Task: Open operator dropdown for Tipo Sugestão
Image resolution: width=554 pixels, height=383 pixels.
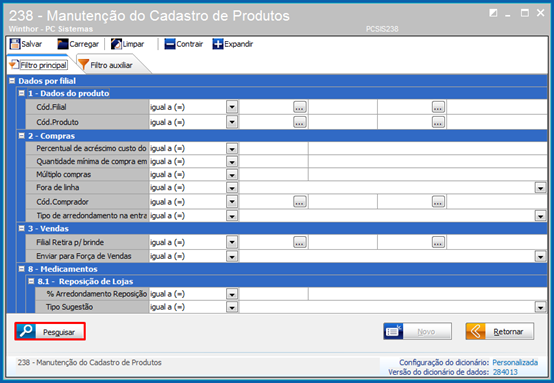Action: pos(232,307)
